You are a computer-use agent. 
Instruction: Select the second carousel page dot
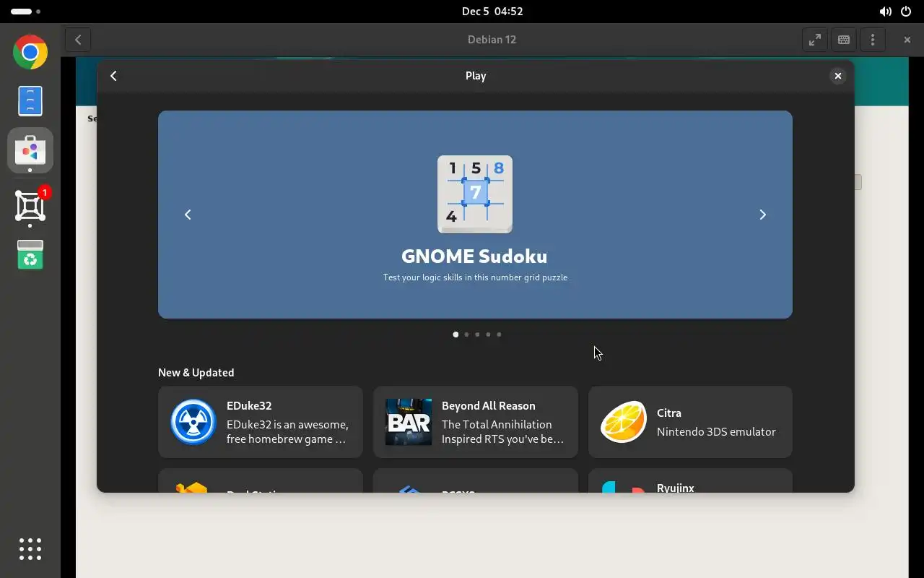(x=466, y=335)
